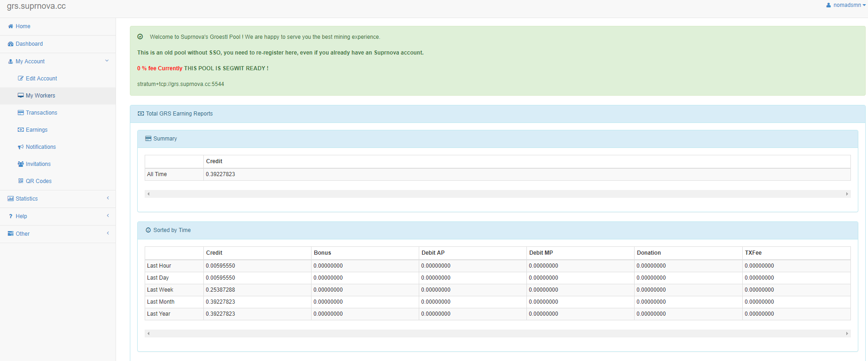Click Summary scrollbar right arrow

(847, 194)
